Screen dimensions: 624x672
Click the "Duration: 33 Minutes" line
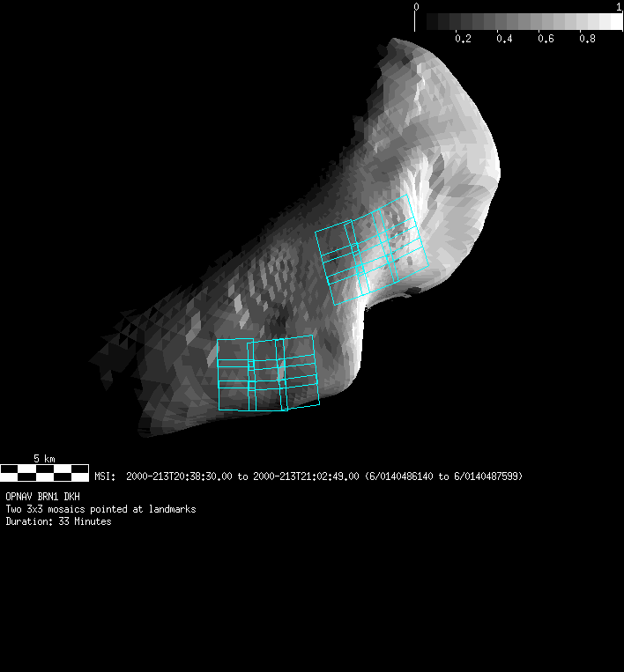point(58,521)
